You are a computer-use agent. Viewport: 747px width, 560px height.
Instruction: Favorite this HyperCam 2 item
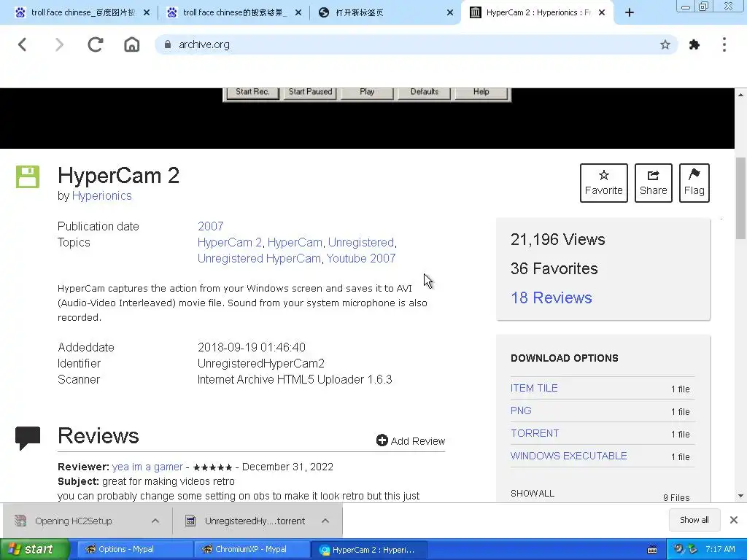click(x=603, y=183)
